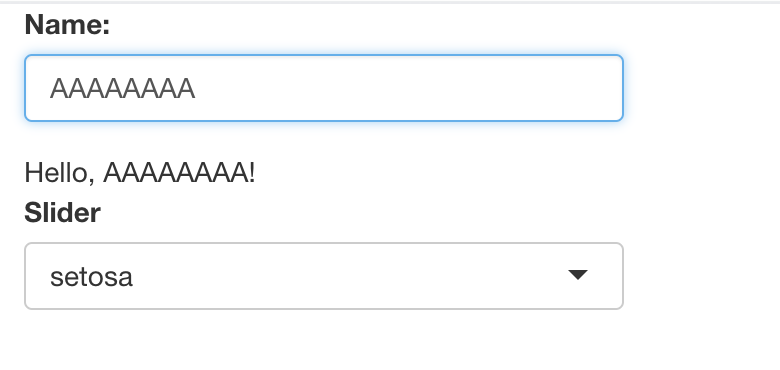Expand the select box under Slider

pyautogui.click(x=324, y=276)
